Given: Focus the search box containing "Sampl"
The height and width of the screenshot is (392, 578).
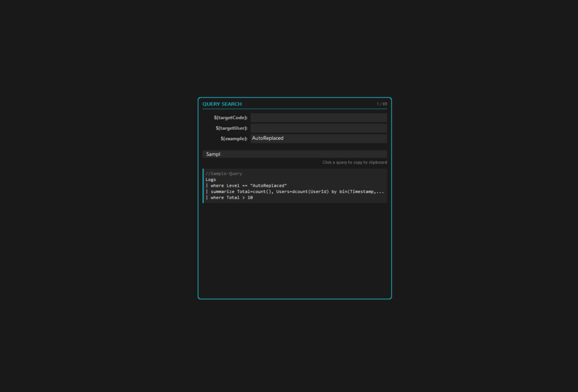Looking at the screenshot, I should [294, 154].
